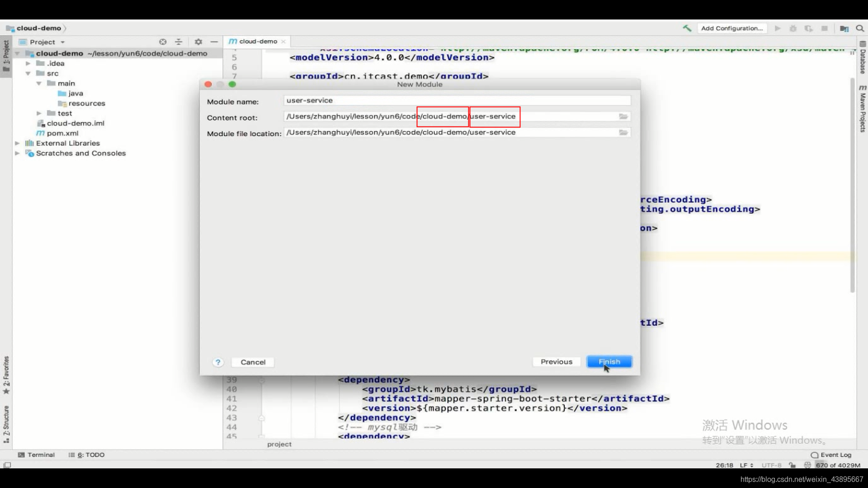Collapse the src folder

(x=28, y=73)
